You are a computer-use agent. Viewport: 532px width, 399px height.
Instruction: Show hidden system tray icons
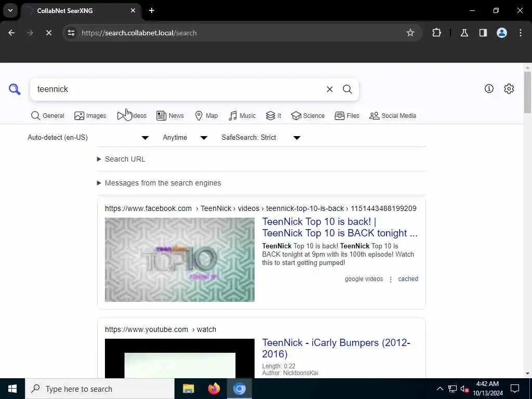coord(440,389)
